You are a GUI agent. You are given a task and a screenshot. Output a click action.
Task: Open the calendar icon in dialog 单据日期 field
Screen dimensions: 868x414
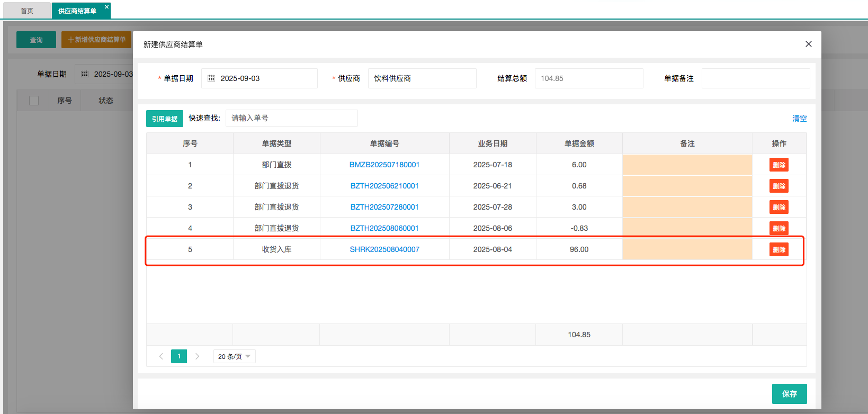pos(211,78)
